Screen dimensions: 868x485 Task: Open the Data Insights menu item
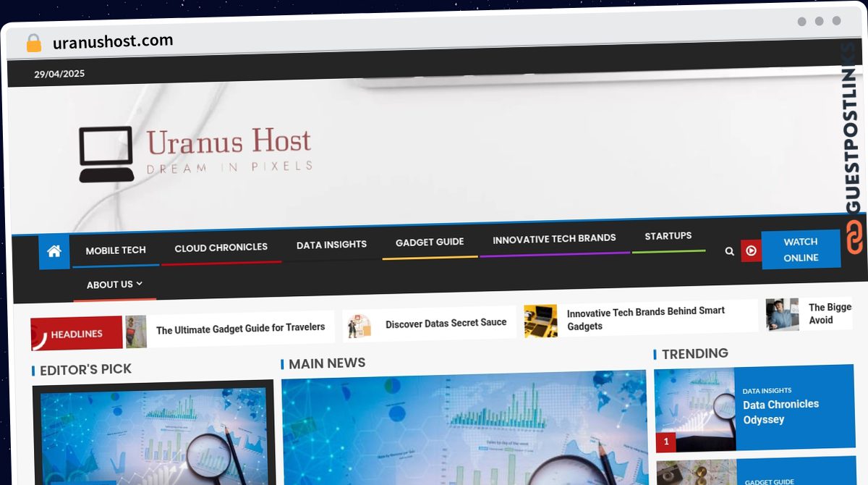click(331, 245)
